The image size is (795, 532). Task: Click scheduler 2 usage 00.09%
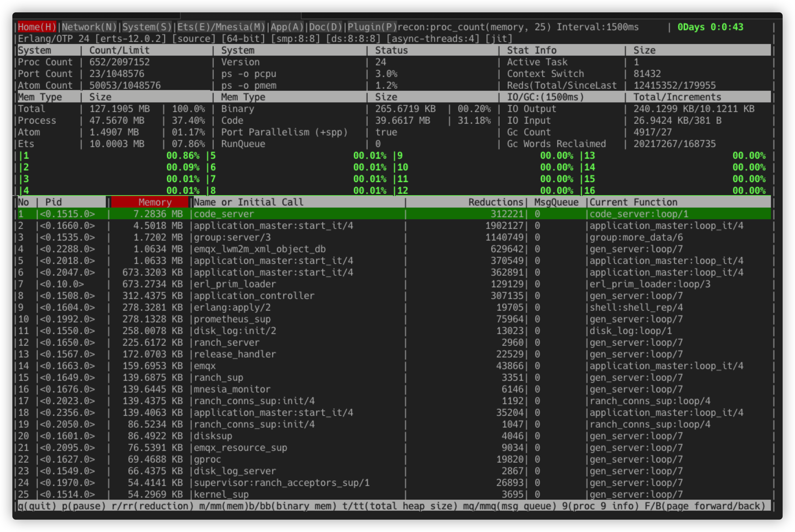183,167
